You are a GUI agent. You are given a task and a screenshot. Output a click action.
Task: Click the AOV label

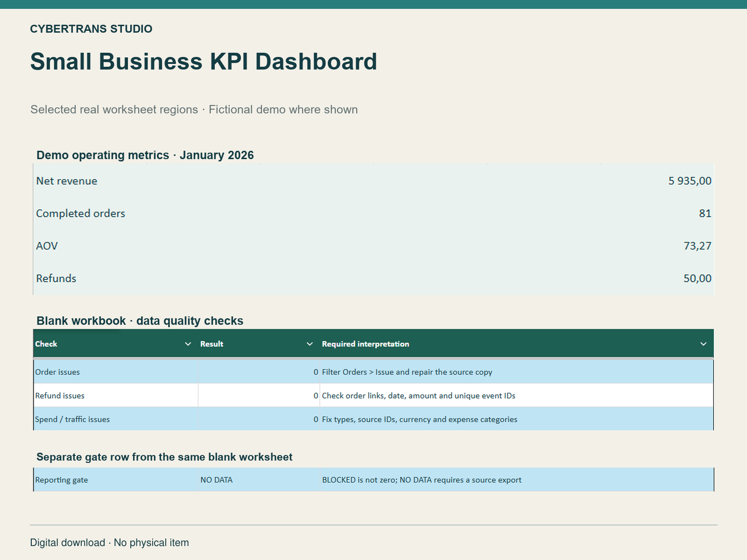click(47, 246)
